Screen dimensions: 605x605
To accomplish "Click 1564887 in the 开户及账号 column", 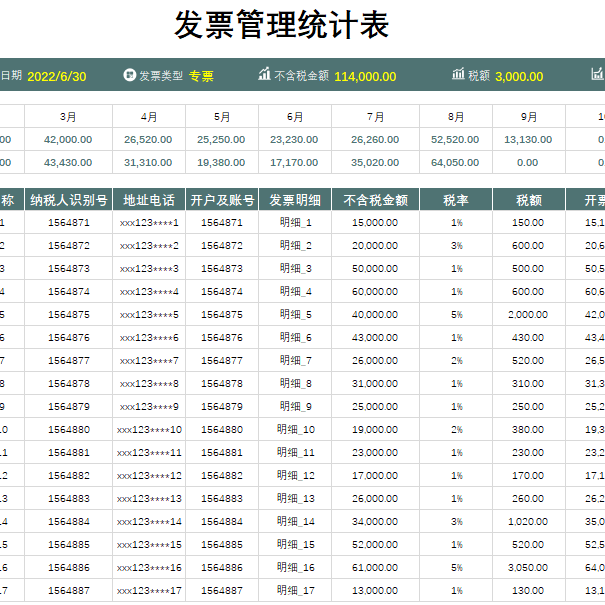I will pyautogui.click(x=222, y=590).
